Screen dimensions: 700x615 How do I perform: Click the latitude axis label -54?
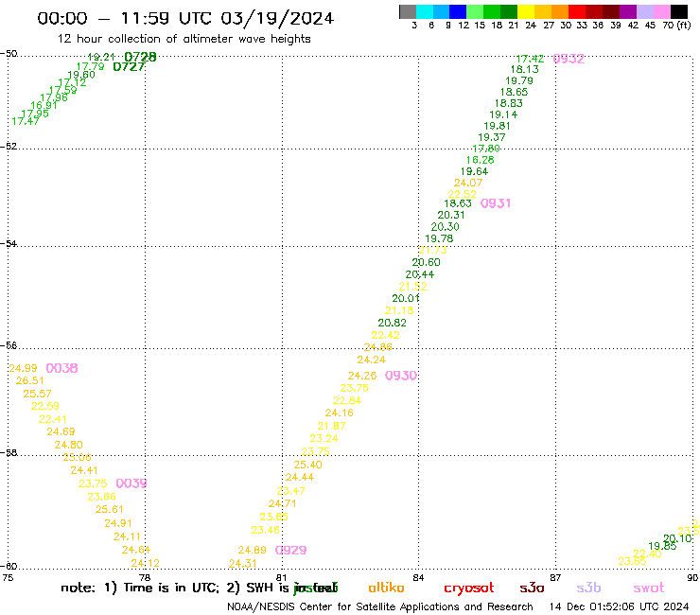[9, 243]
